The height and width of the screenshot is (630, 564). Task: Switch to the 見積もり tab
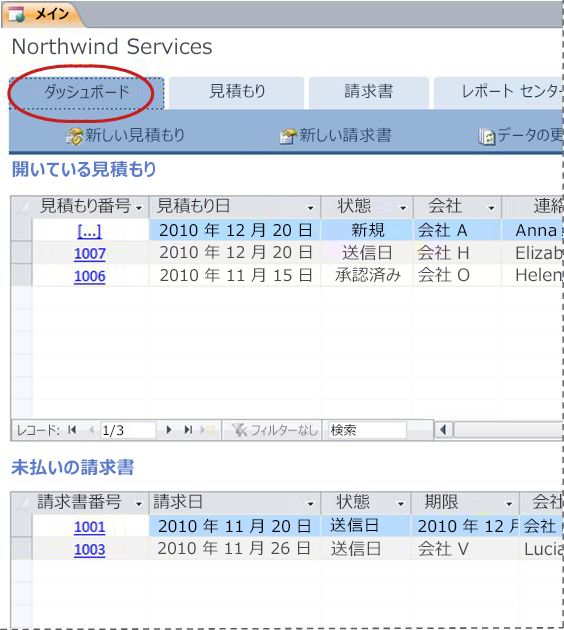pyautogui.click(x=237, y=92)
